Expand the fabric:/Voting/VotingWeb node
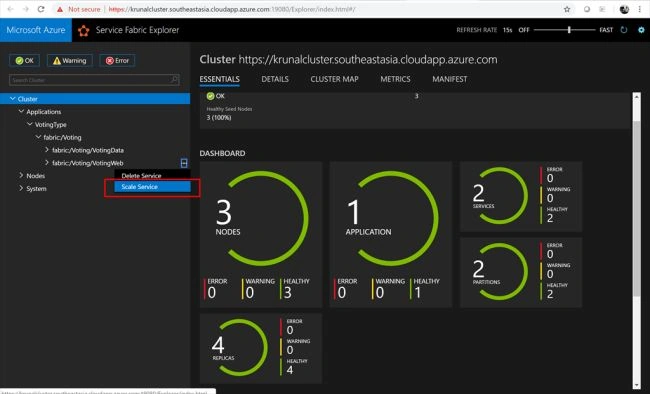Image resolution: width=650 pixels, height=394 pixels. point(46,163)
